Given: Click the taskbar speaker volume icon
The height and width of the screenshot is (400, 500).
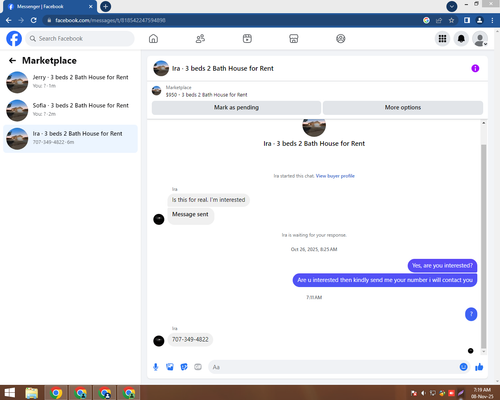Looking at the screenshot, I should 423,393.
